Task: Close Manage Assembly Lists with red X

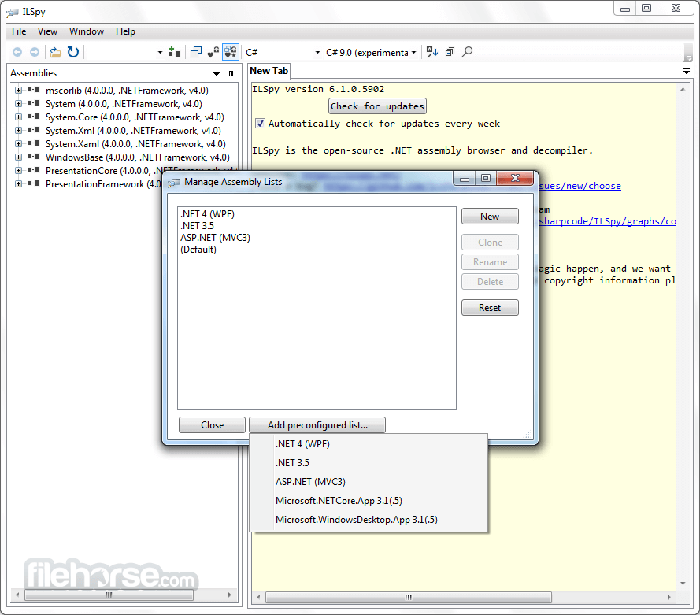Action: coord(515,178)
